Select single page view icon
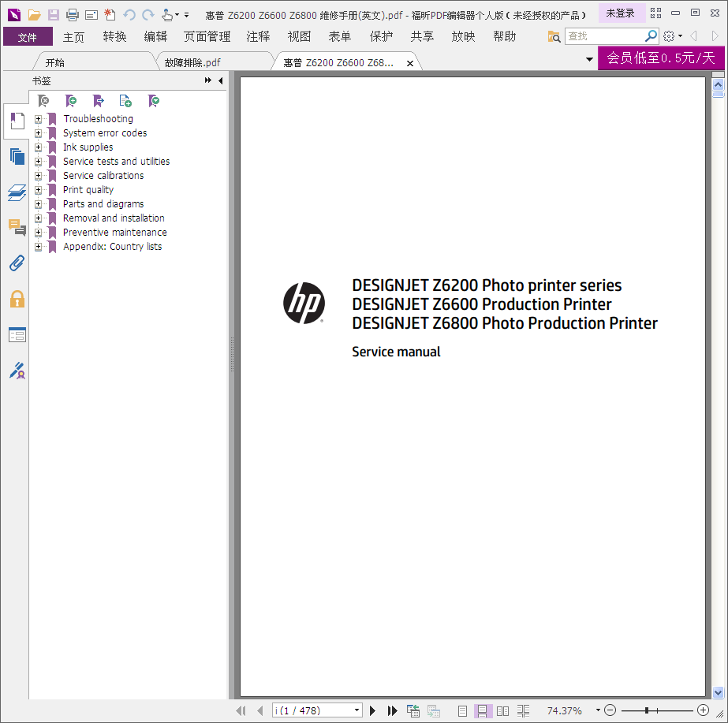The image size is (728, 723). pyautogui.click(x=462, y=710)
